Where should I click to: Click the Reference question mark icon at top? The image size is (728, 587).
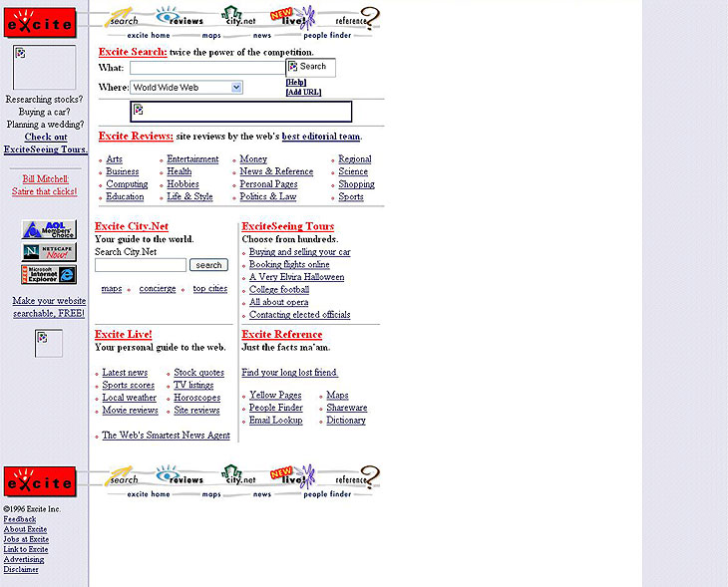point(358,17)
